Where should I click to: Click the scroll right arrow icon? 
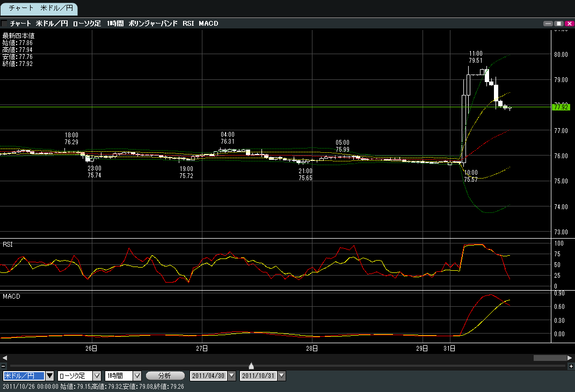(x=570, y=358)
